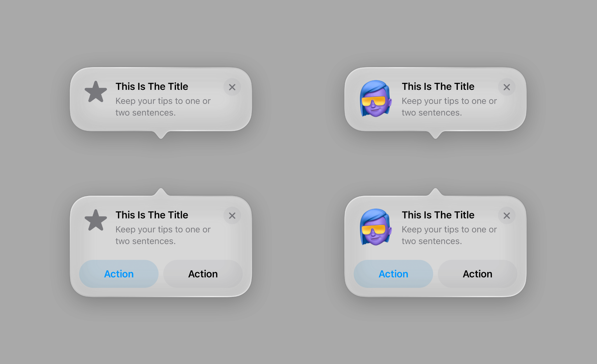This screenshot has height=364, width=597.
Task: Tap blue Action button in bottom-left tip
Action: 119,274
